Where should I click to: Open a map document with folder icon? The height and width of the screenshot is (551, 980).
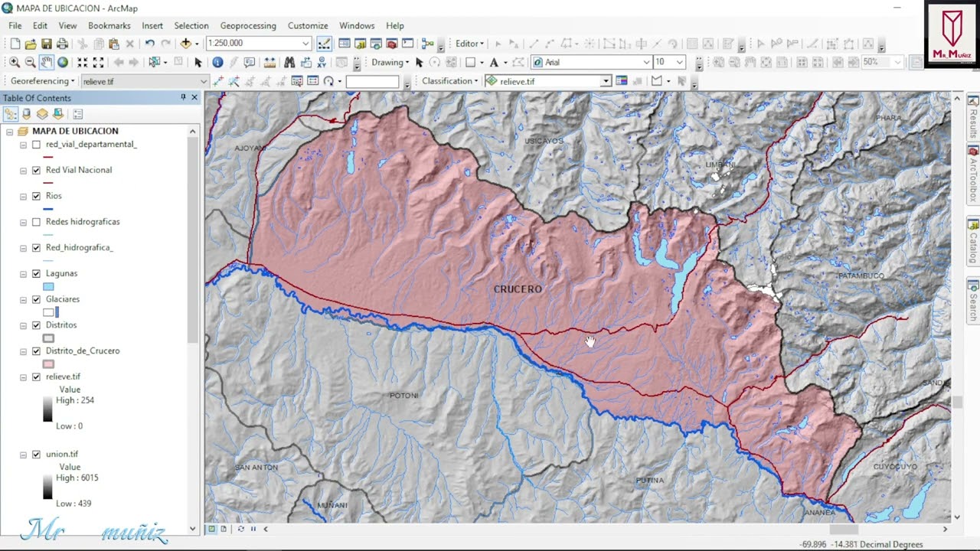tap(31, 44)
